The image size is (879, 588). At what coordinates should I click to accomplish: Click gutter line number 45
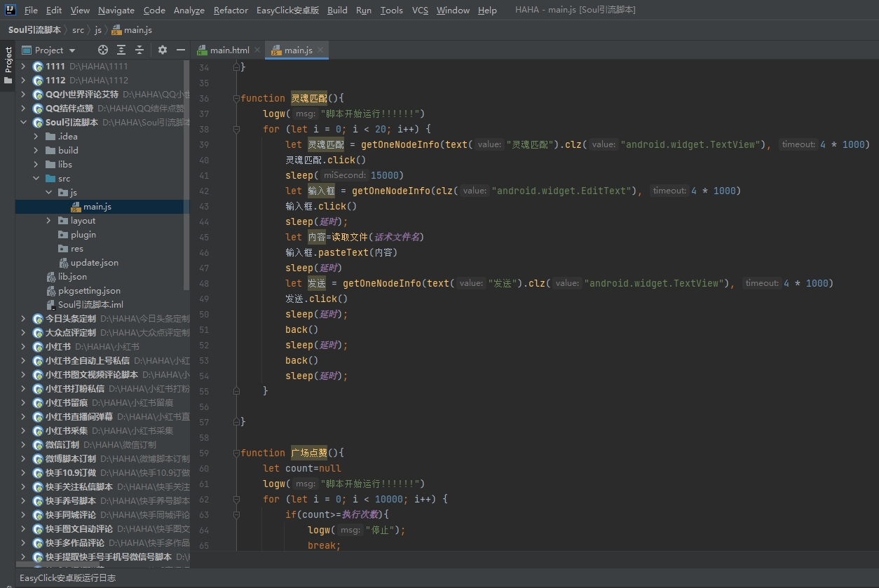point(204,237)
